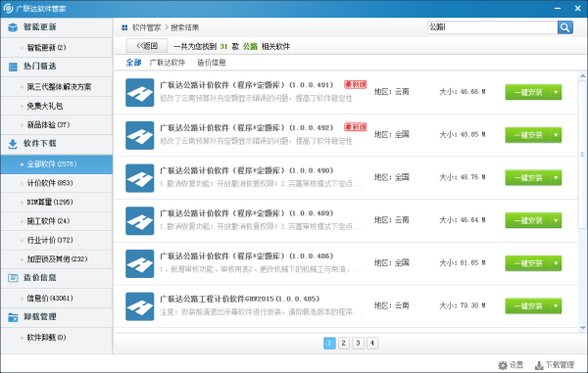
Task: Click the 设置 text link at bottom
Action: pos(516,365)
